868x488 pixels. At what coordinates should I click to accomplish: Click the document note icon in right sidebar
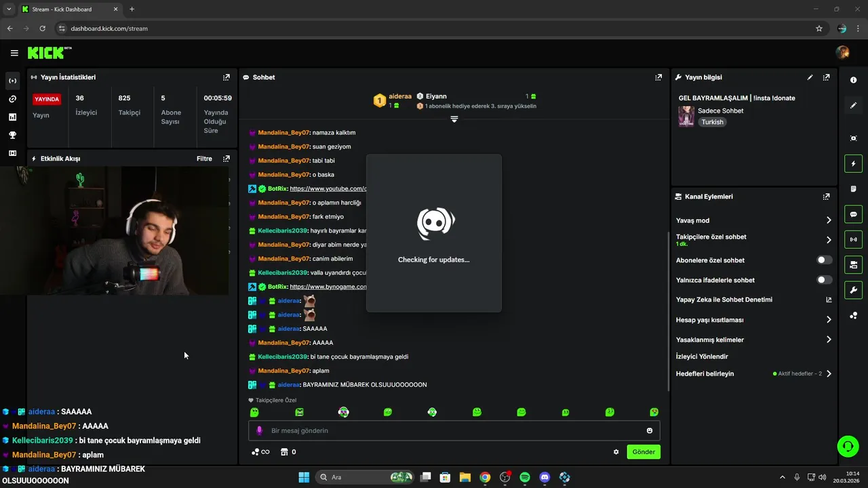tap(853, 188)
